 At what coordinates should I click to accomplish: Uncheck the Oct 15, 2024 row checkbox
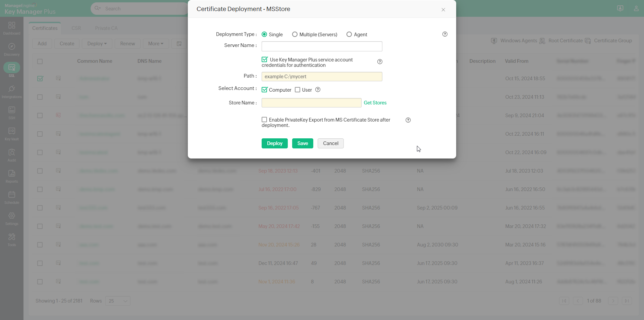pyautogui.click(x=40, y=79)
